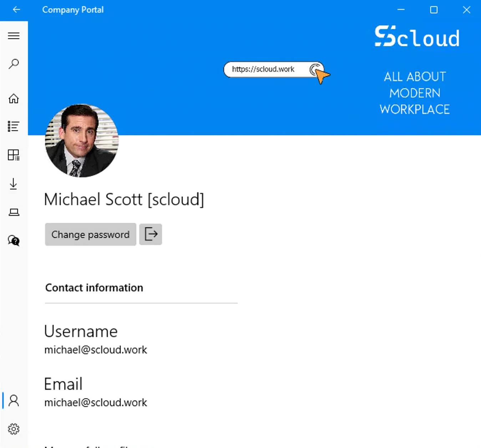Click the Change password button
Screen dimensions: 481x448
tap(91, 234)
